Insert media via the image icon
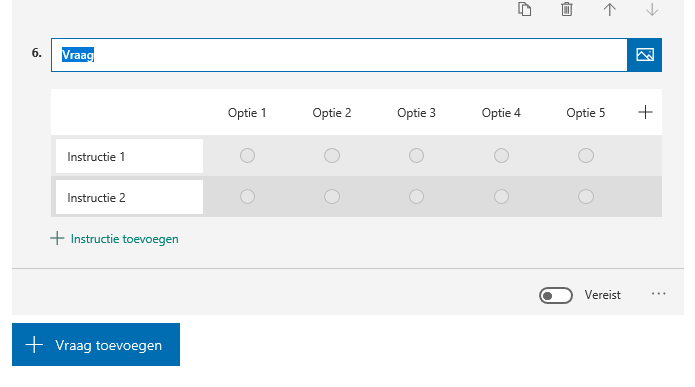 pos(644,55)
